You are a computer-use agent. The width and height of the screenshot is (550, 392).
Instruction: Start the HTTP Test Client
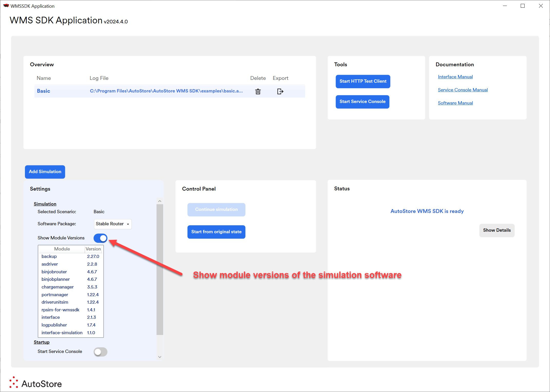point(363,81)
